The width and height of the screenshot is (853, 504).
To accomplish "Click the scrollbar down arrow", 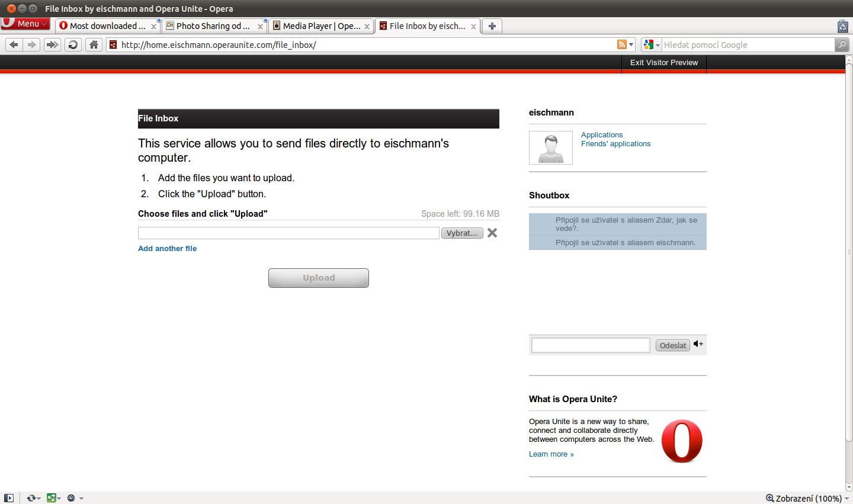I will (849, 487).
